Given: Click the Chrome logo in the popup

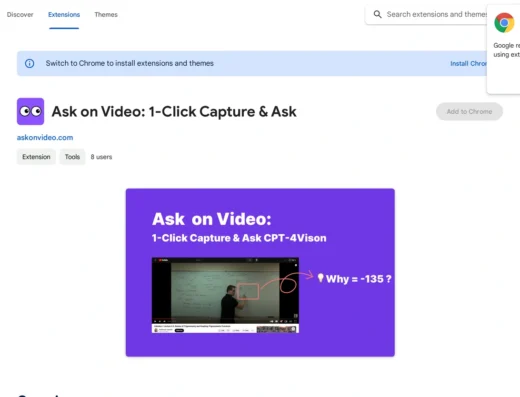Looking at the screenshot, I should [504, 23].
